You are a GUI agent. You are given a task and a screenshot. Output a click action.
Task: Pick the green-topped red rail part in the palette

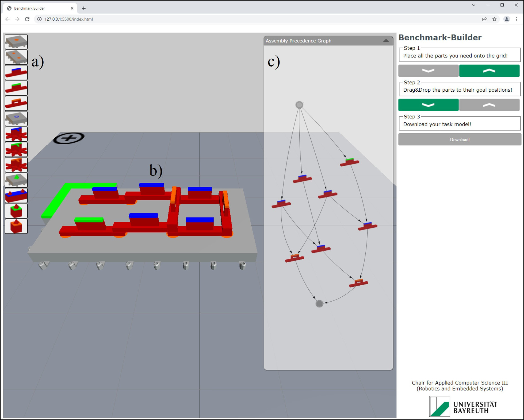click(16, 88)
